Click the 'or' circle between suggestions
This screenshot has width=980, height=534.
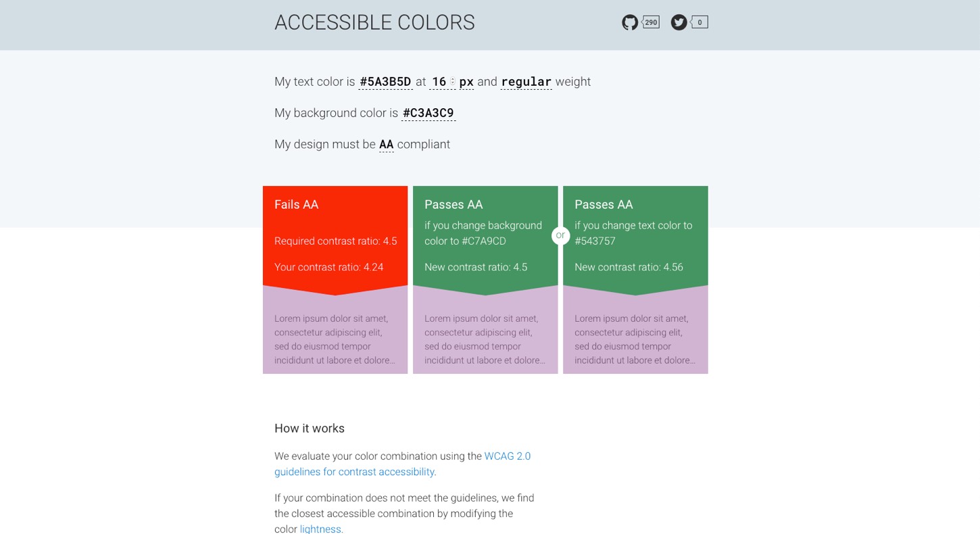560,235
